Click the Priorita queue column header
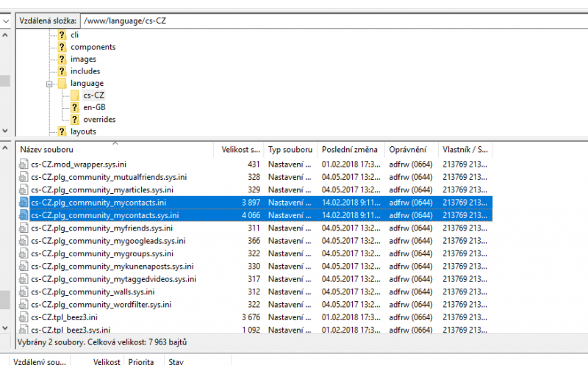Viewport: 588px width, 365px height. tap(144, 361)
